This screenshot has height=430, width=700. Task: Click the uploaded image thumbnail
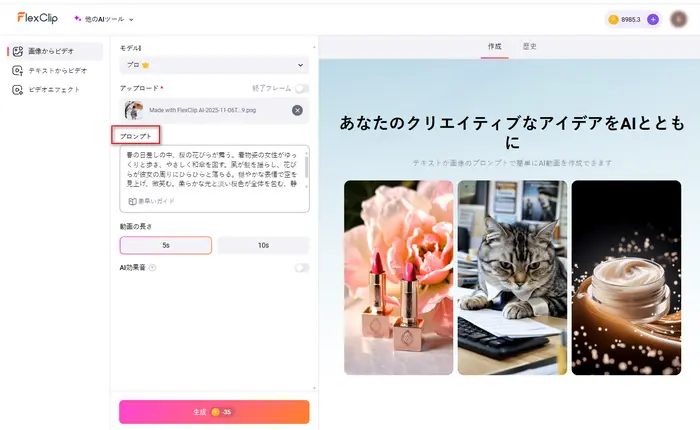[134, 110]
